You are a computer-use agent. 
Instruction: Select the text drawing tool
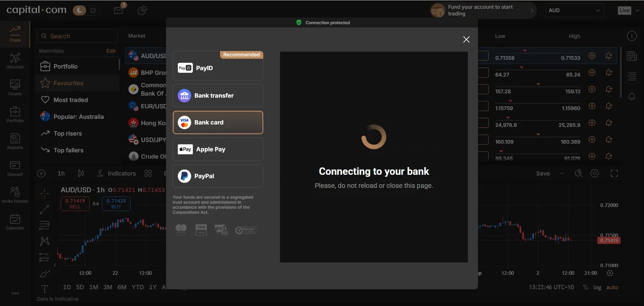pos(45,289)
